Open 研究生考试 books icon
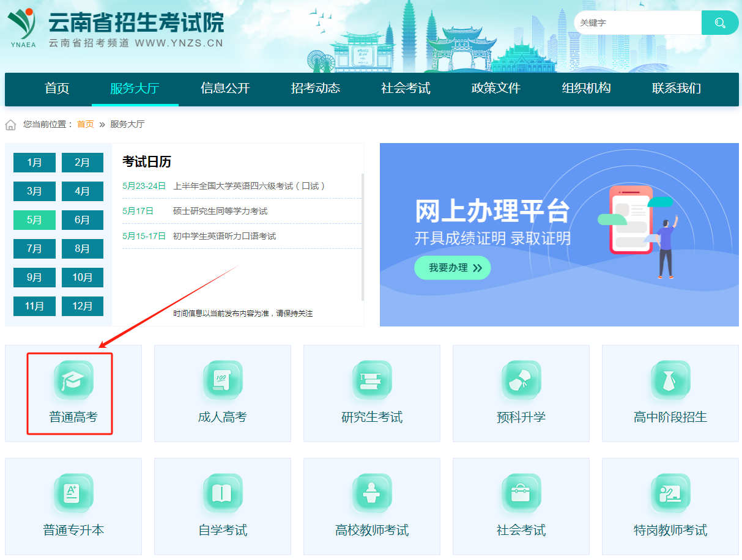Image resolution: width=742 pixels, height=560 pixels. [x=372, y=380]
